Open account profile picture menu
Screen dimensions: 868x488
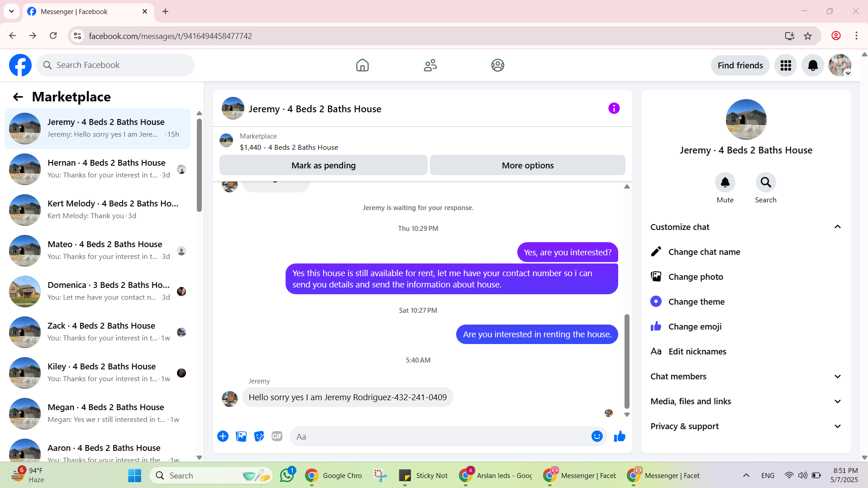(x=840, y=65)
